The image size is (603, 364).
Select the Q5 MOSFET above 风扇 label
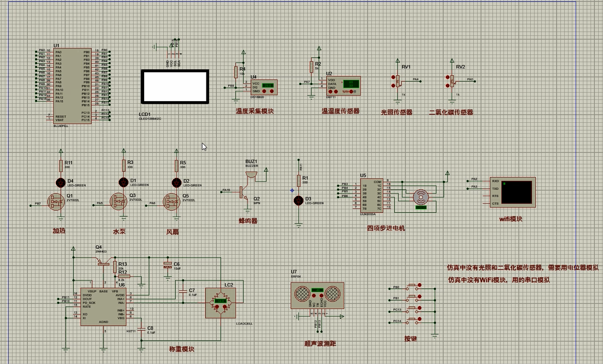click(172, 201)
